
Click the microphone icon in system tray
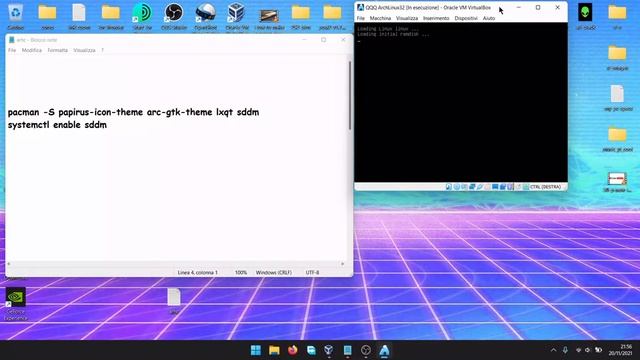click(565, 350)
